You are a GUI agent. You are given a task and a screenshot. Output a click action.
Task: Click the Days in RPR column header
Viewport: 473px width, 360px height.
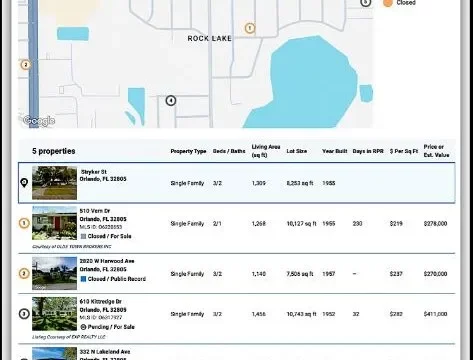pos(368,151)
